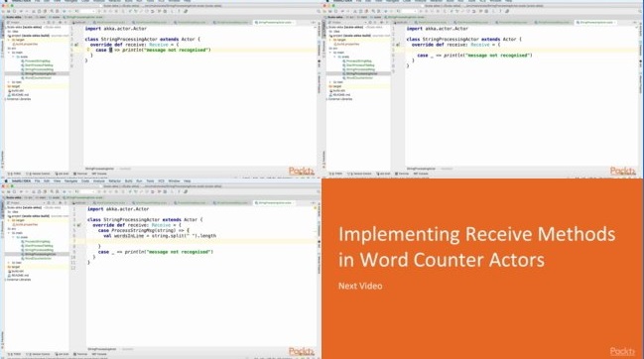Click the override gutter icon beside ProcessStringMsg code

(78, 225)
